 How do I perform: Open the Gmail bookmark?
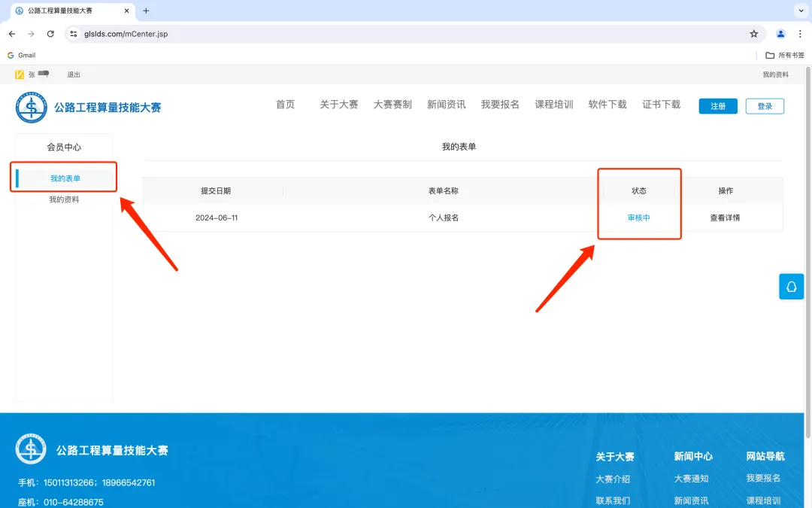click(x=21, y=54)
